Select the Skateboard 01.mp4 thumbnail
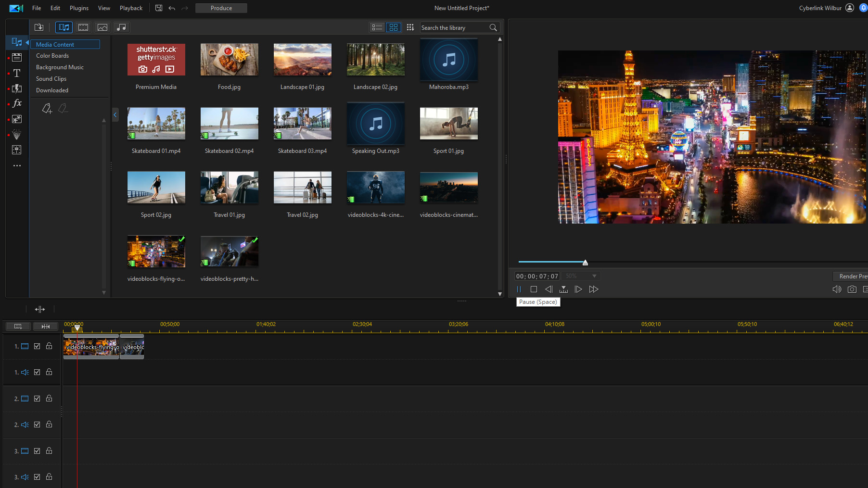868x488 pixels. (156, 124)
